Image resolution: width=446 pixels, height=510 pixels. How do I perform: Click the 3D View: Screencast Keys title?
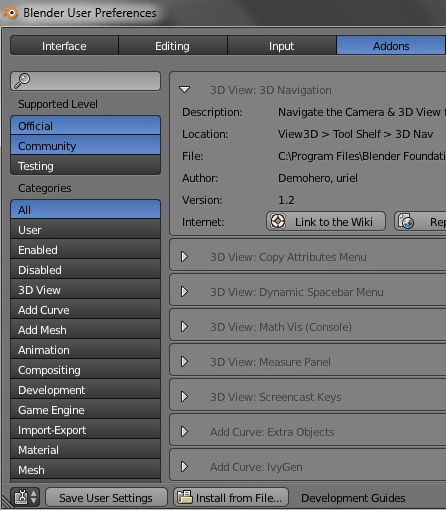click(276, 397)
